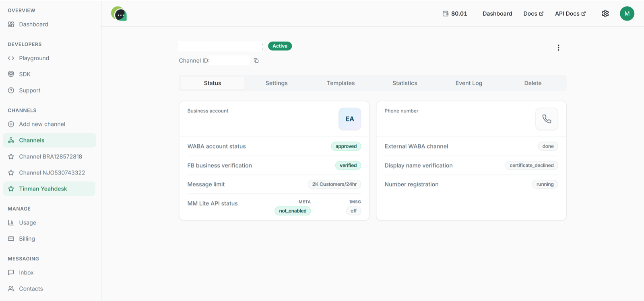Click the Usage bar chart icon
644x301 pixels.
[x=11, y=223]
